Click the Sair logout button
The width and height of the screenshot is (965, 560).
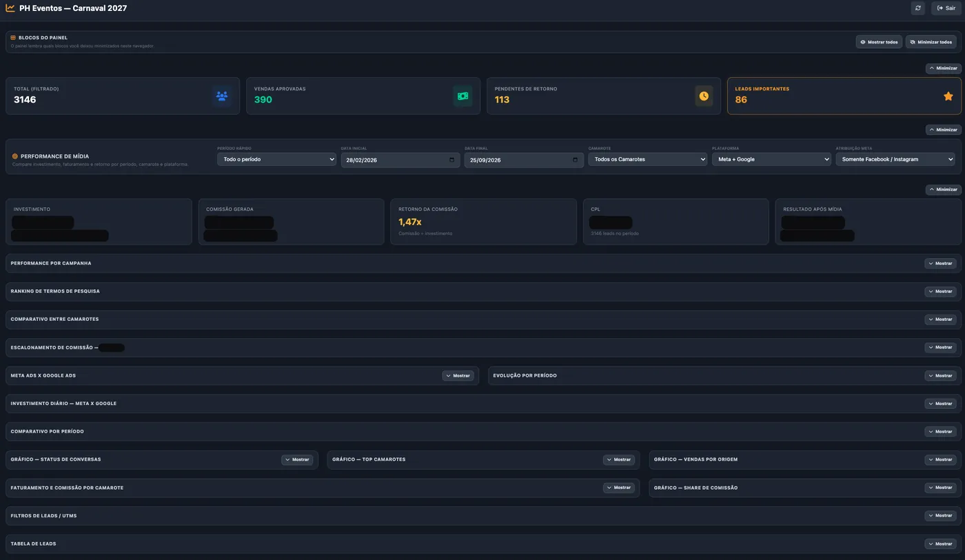(x=946, y=8)
